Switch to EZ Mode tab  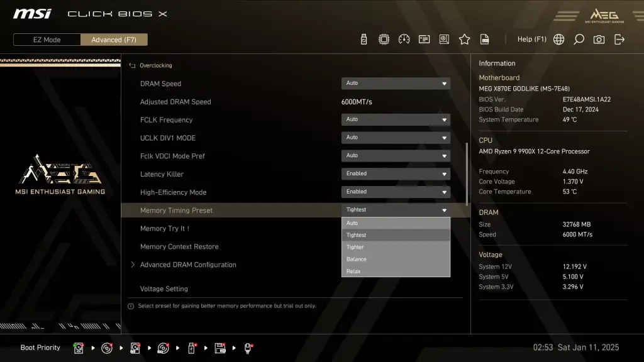(47, 40)
